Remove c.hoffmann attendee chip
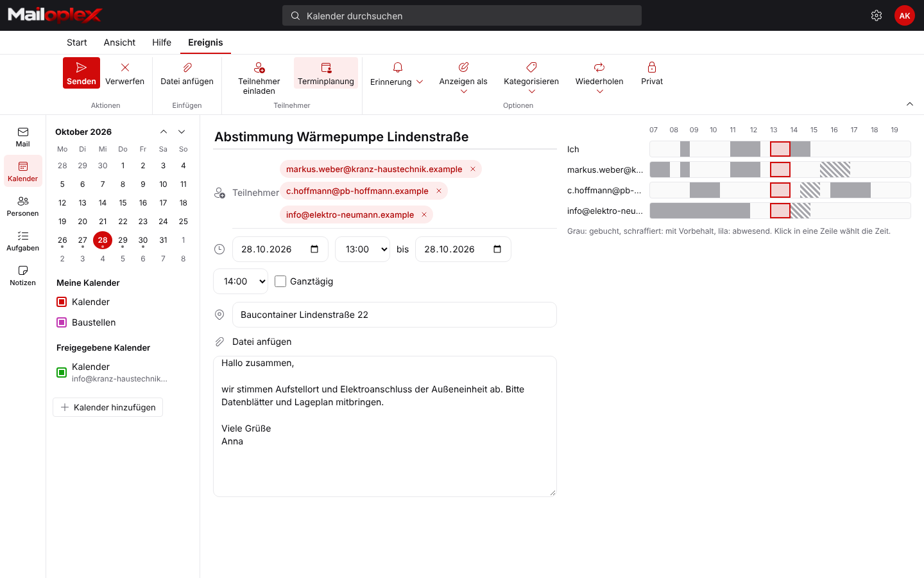Screen dimensions: 924x578 pos(439,191)
